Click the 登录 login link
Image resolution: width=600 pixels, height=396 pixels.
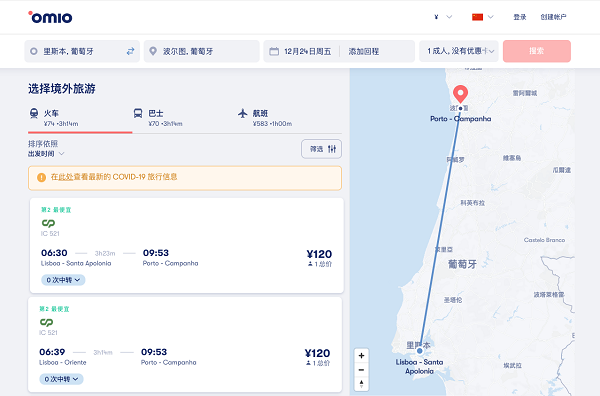[520, 17]
